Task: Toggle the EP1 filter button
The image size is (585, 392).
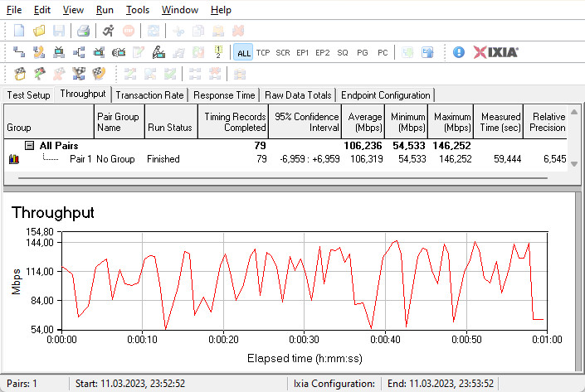Action: point(303,52)
